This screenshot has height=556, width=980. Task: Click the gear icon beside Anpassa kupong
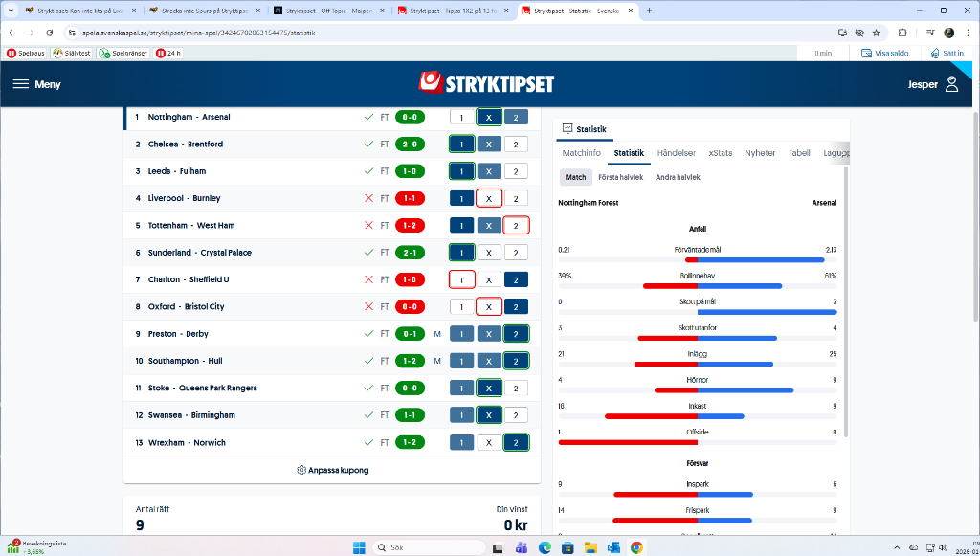pos(301,470)
